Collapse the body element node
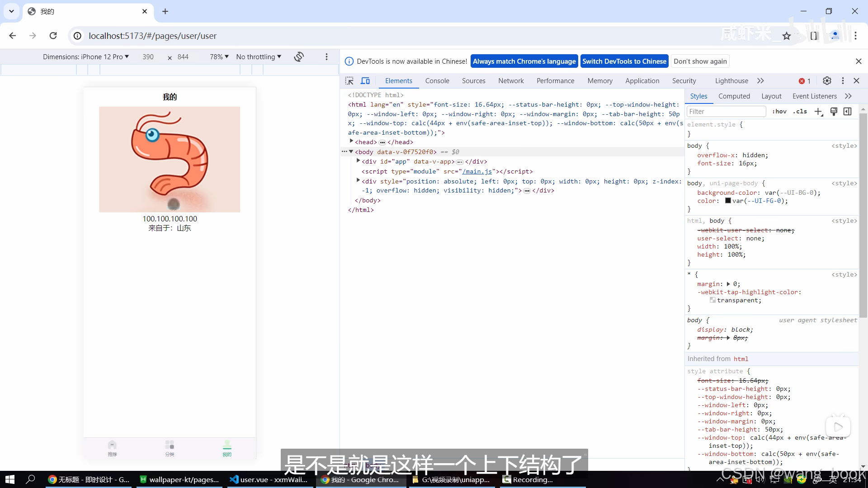This screenshot has width=868, height=488. [351, 151]
